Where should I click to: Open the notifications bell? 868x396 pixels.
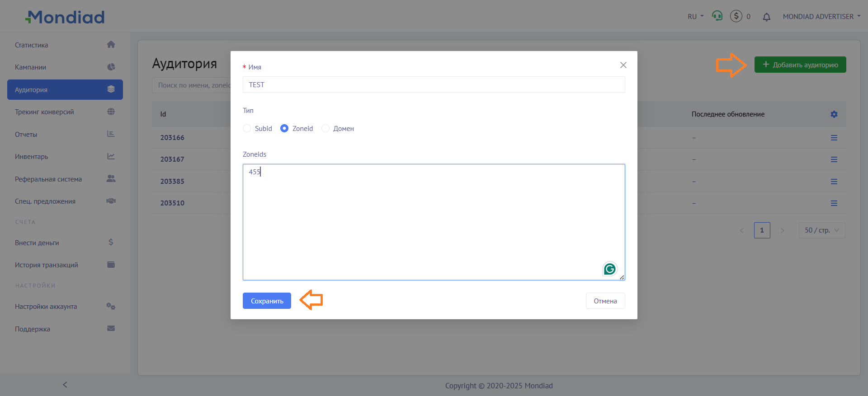click(x=766, y=17)
